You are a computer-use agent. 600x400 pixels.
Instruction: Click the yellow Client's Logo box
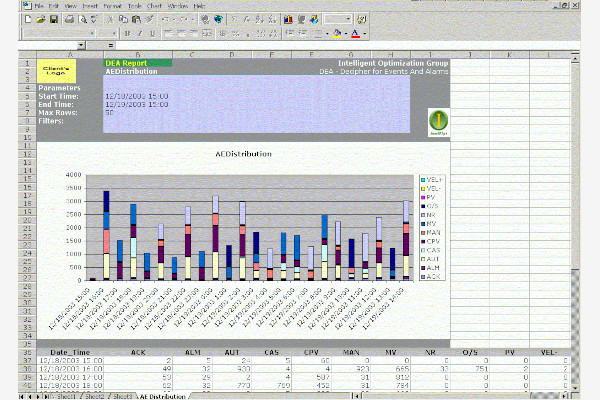(56, 69)
